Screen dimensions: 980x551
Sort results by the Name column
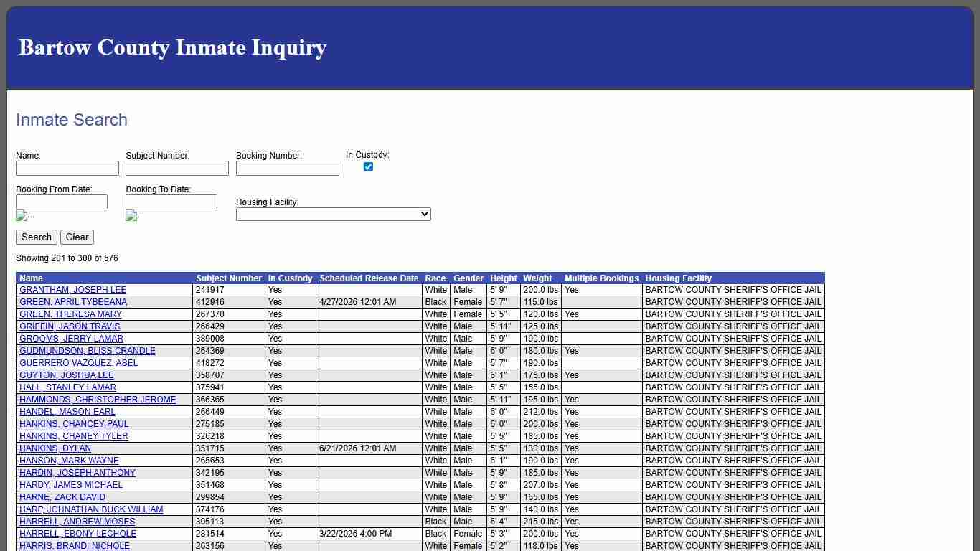[x=31, y=278]
